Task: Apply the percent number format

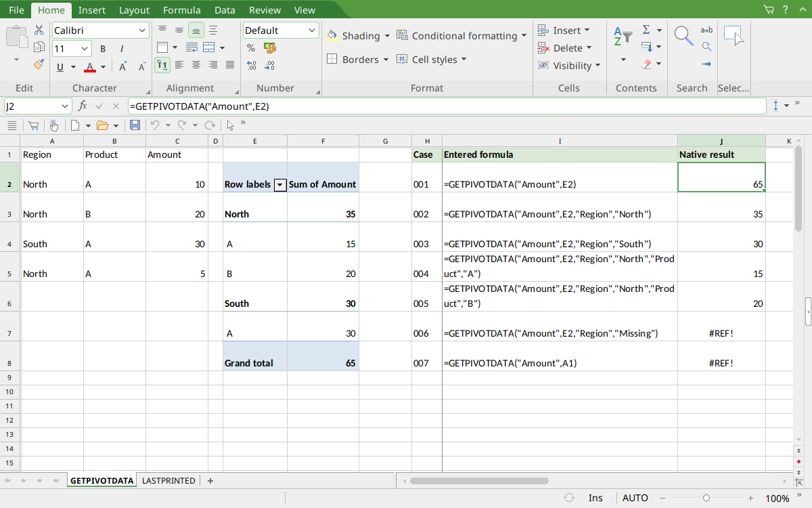Action: click(x=251, y=48)
